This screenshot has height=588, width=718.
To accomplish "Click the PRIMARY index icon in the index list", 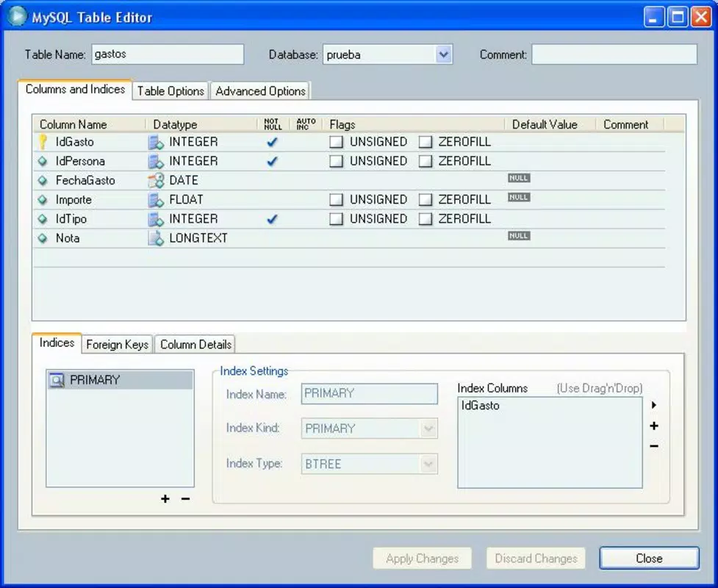I will pyautogui.click(x=57, y=380).
